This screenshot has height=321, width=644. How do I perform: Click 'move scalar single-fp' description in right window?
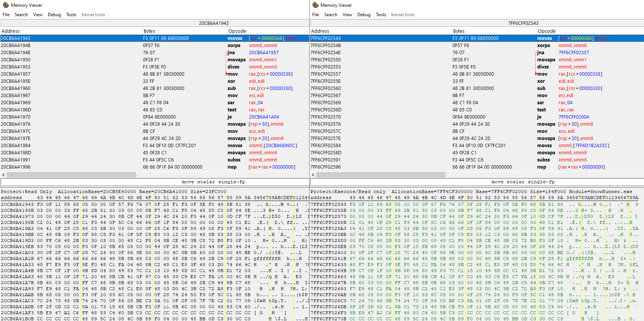pyautogui.click(x=523, y=182)
